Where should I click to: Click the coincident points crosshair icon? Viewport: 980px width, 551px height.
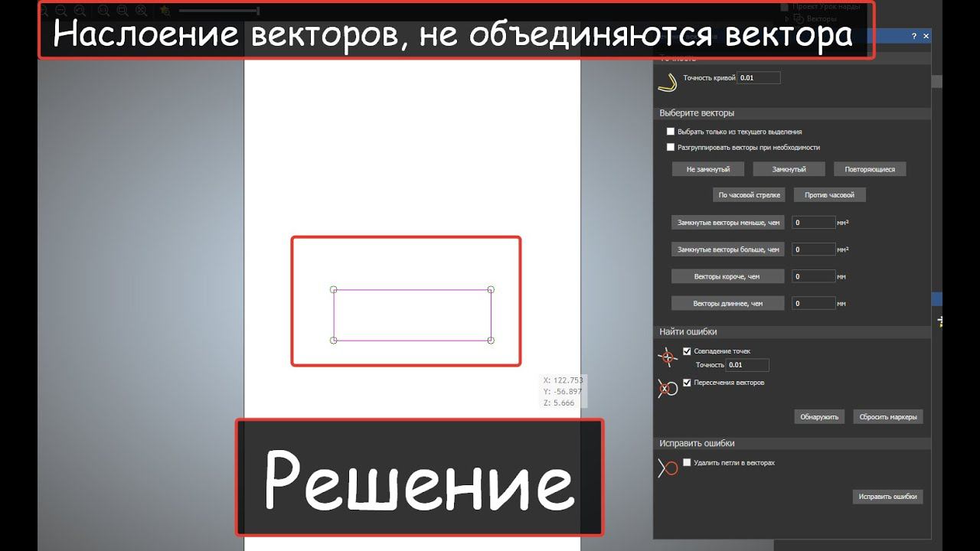click(x=668, y=357)
